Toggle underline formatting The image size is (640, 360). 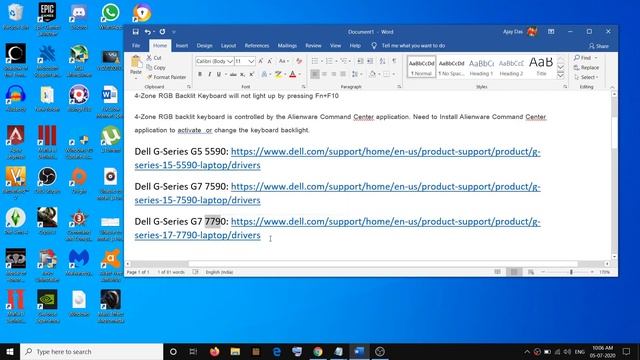(219, 74)
